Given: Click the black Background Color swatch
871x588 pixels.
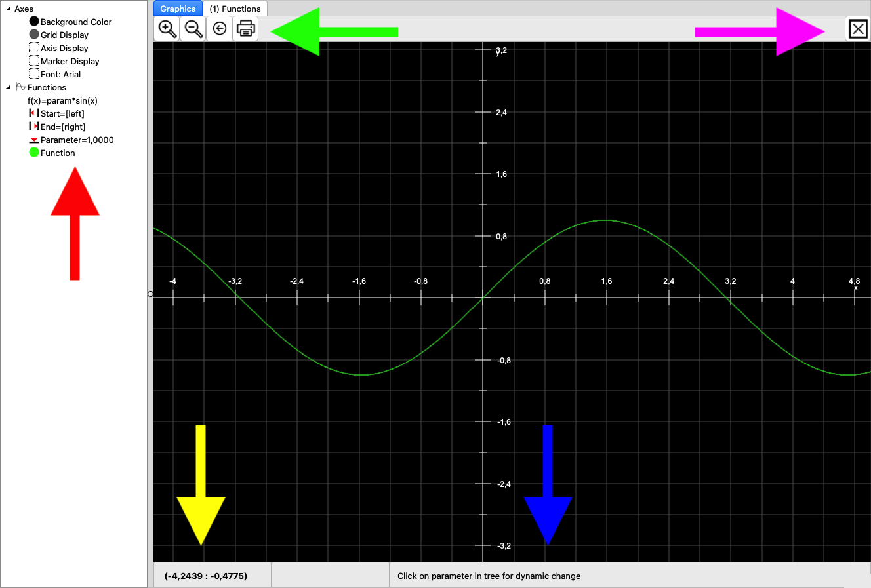Looking at the screenshot, I should point(34,22).
